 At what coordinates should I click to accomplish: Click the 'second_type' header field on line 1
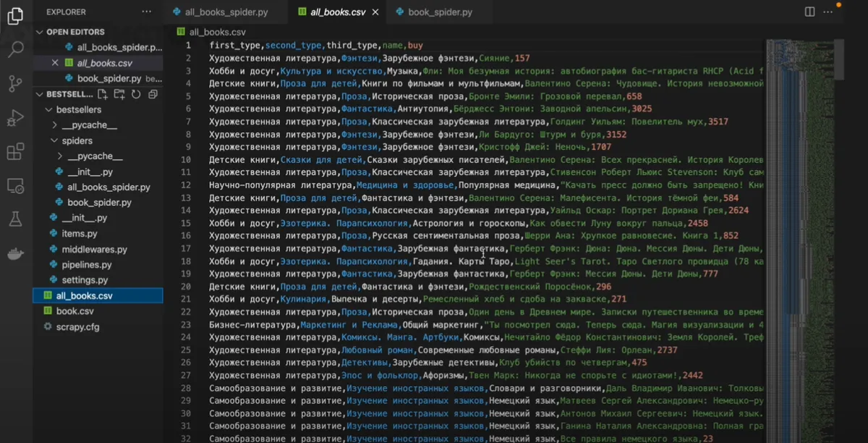[x=294, y=46]
